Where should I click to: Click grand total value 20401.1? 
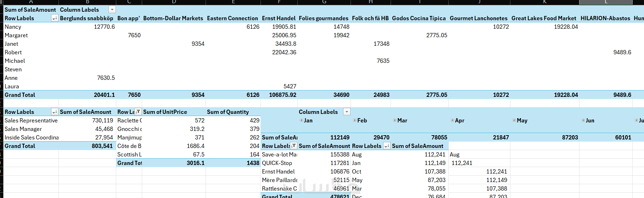click(104, 95)
